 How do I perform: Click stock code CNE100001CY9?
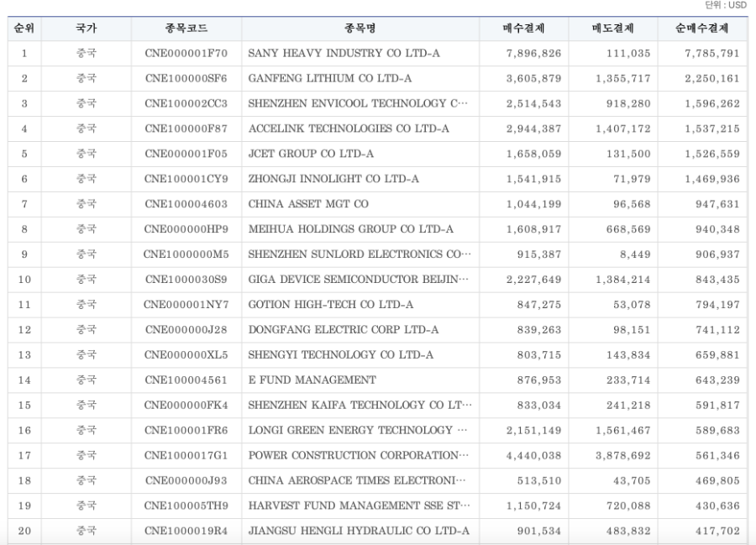[186, 179]
